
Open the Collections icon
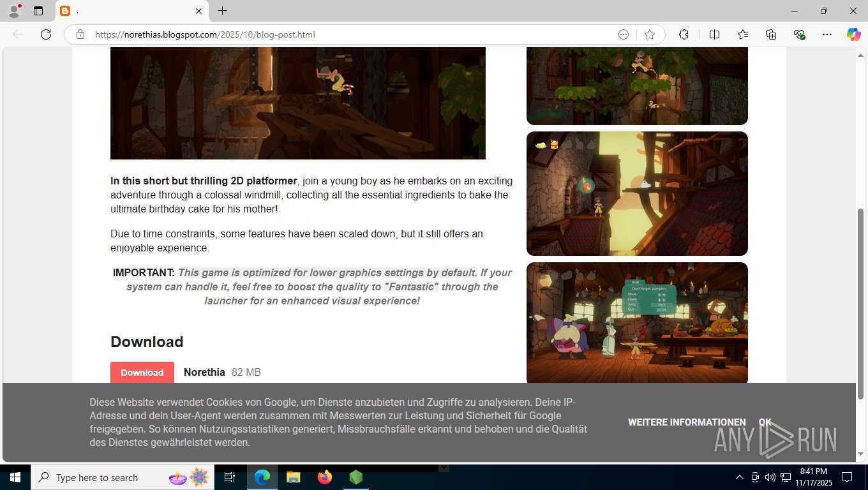[x=771, y=34]
